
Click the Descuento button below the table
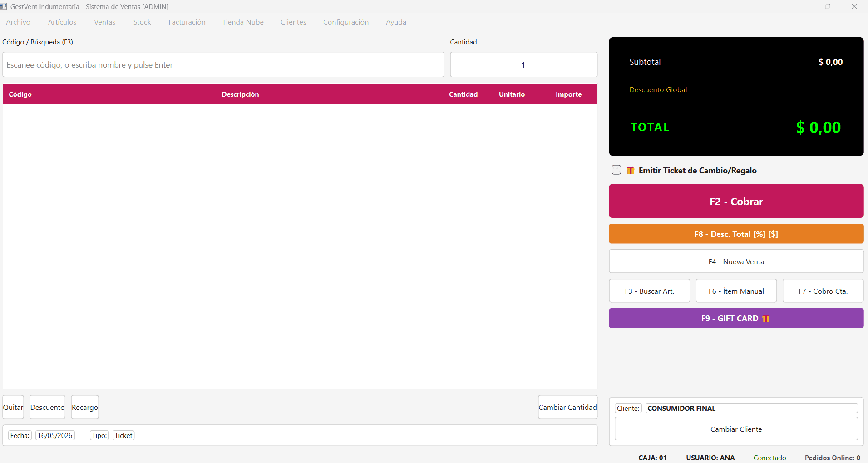[48, 407]
